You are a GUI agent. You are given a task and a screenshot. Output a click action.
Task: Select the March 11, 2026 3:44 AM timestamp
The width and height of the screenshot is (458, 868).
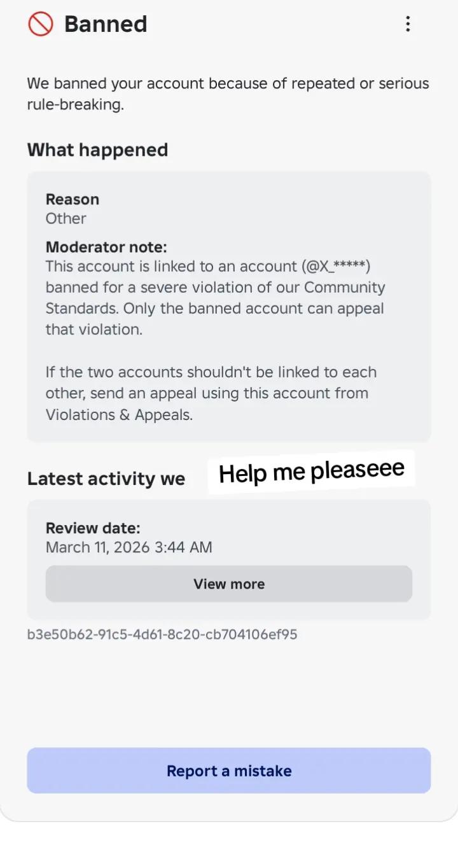tap(129, 547)
